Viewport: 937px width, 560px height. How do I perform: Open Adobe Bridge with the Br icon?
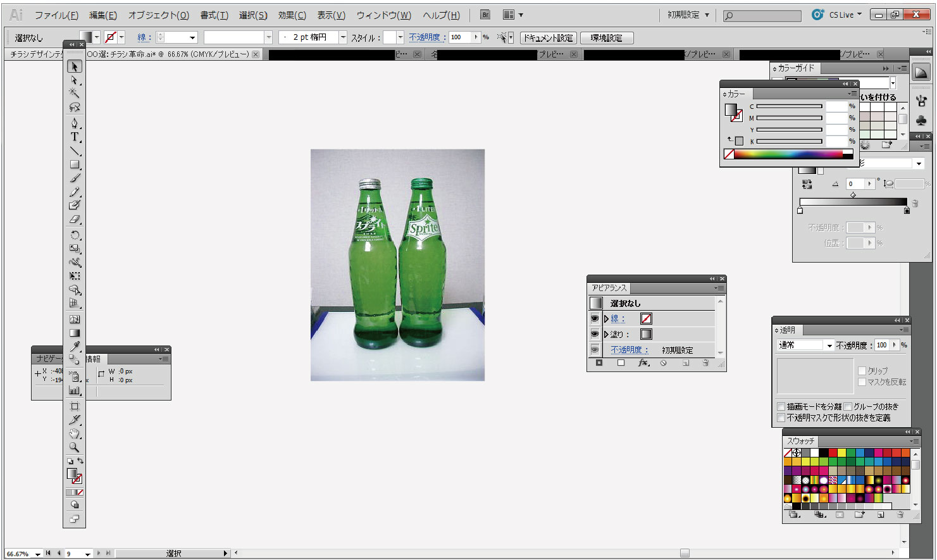[x=485, y=15]
